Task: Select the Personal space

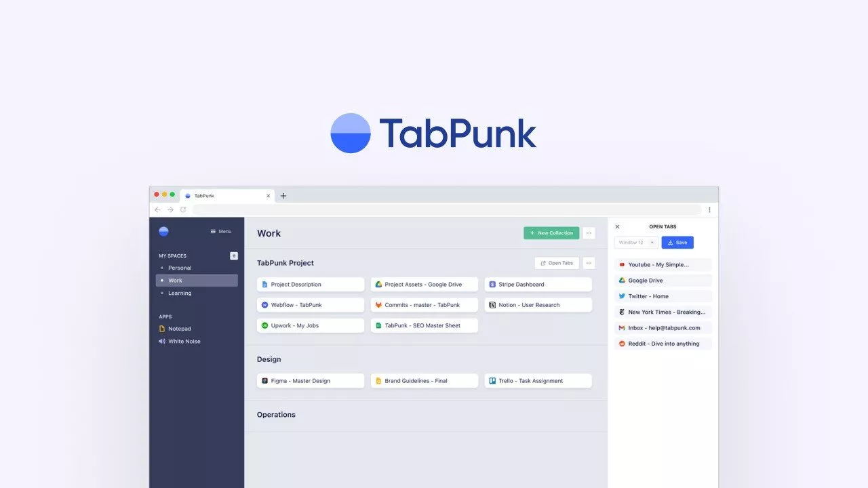Action: pos(180,268)
